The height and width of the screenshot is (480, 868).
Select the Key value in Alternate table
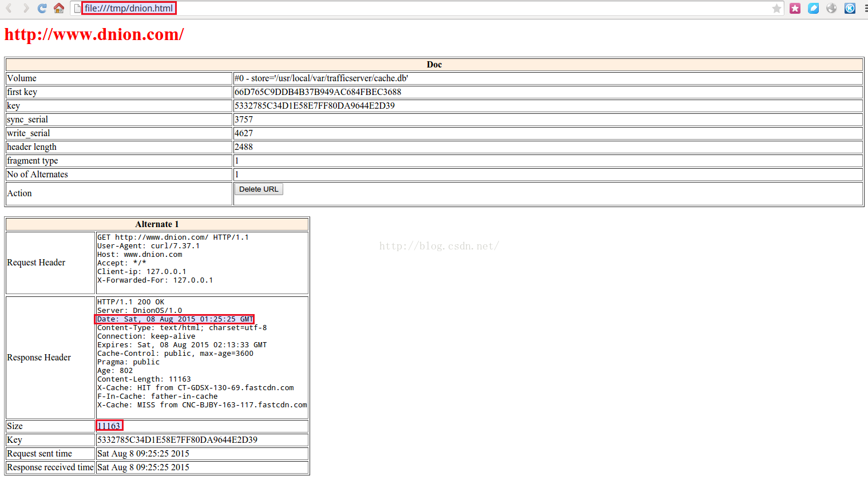pyautogui.click(x=177, y=440)
